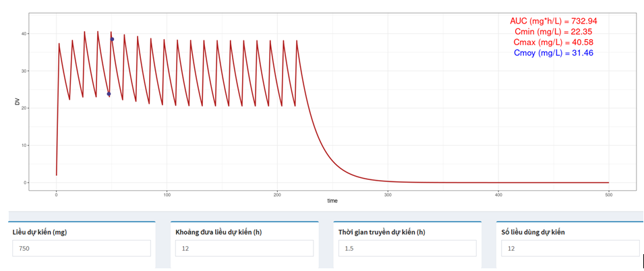Click the 40 tick label on the DV axis

pyautogui.click(x=24, y=34)
